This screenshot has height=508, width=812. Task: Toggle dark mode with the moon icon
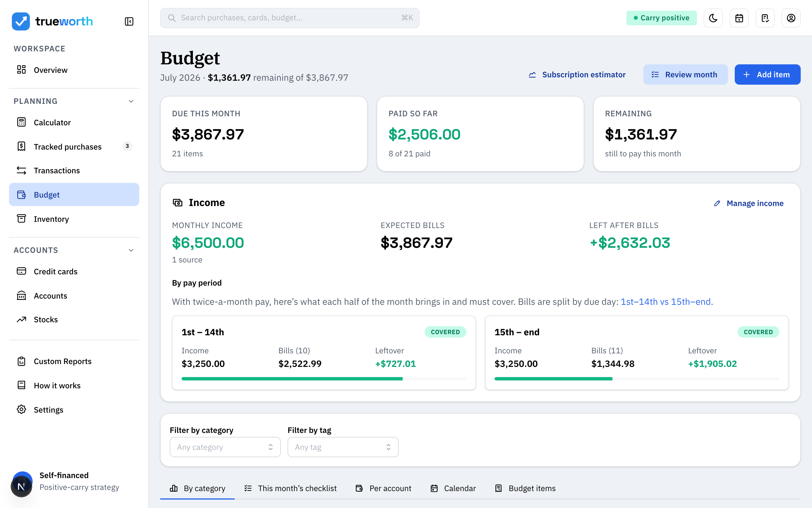(x=713, y=18)
